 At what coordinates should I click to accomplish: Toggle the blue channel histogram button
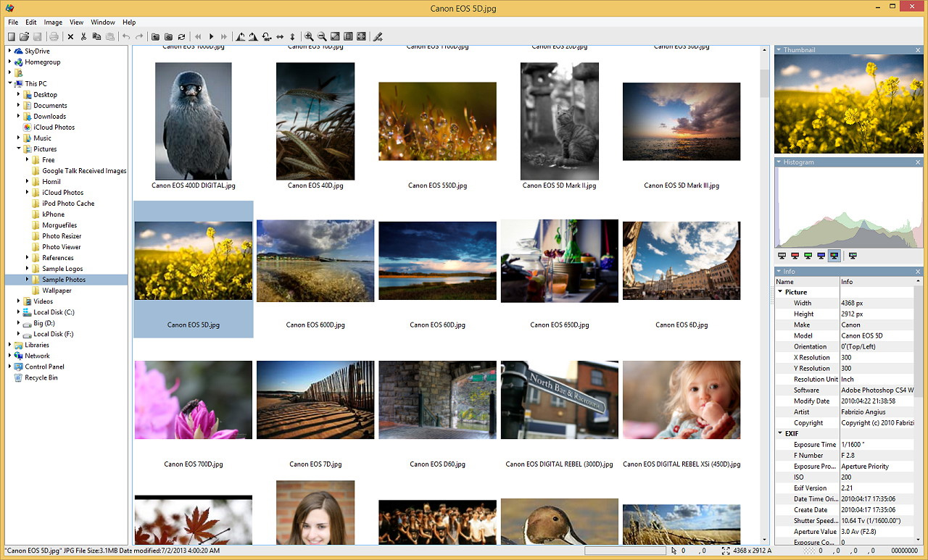[x=821, y=256]
